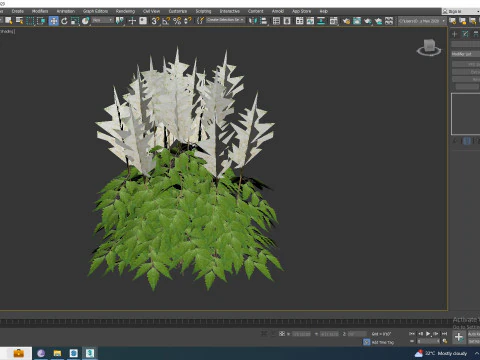Open the Animation menu
The height and width of the screenshot is (360, 480).
click(x=66, y=11)
